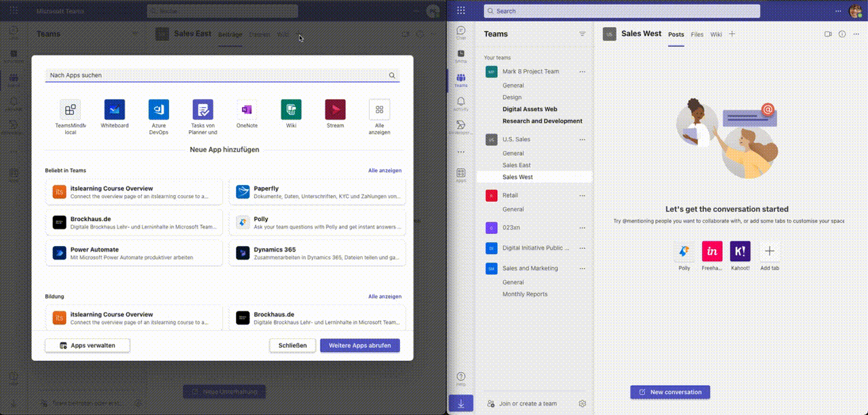Switch to the Posts tab
868x415 pixels.
[676, 35]
